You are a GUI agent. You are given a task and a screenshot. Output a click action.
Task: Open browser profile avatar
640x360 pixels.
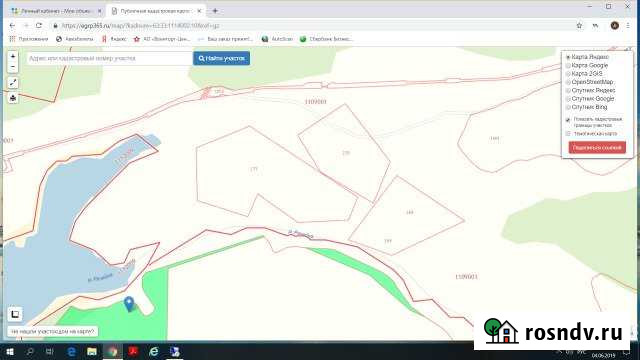tap(614, 25)
